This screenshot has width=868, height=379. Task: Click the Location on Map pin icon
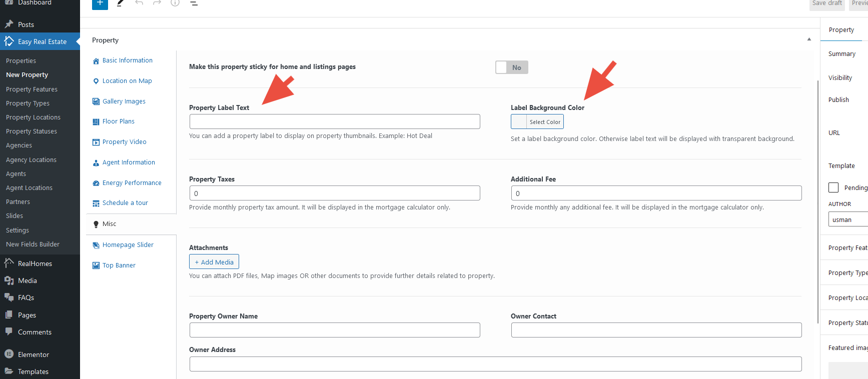click(96, 81)
